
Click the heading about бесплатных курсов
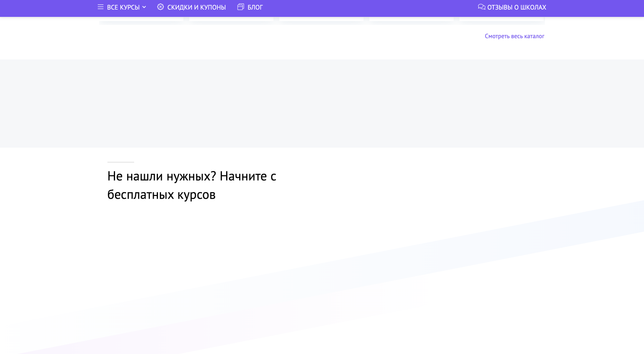point(192,185)
